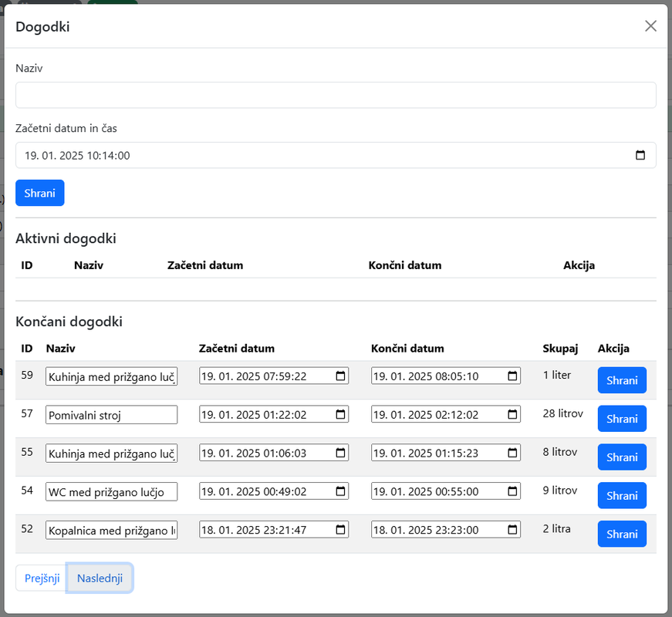Click the empty Naziv input field
This screenshot has height=617, width=672.
(x=336, y=95)
